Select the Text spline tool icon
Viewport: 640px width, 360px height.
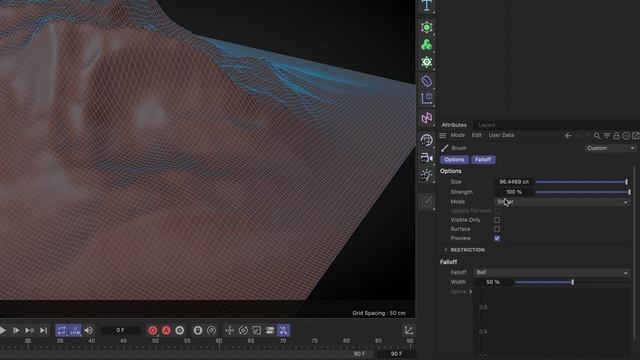[x=427, y=5]
